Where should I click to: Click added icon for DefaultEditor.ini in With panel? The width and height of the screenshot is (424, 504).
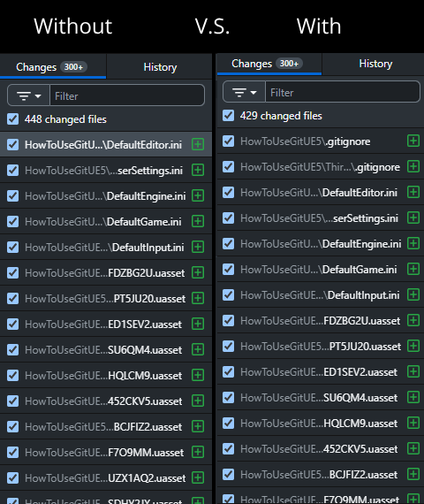413,192
